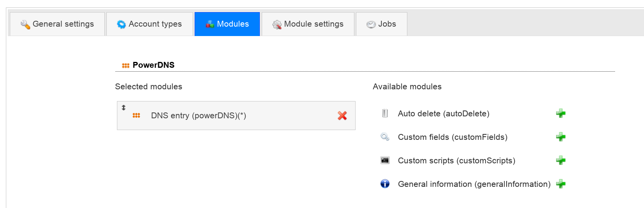Add the Custom fields module
Viewport: 644px width, 208px height.
pyautogui.click(x=561, y=137)
